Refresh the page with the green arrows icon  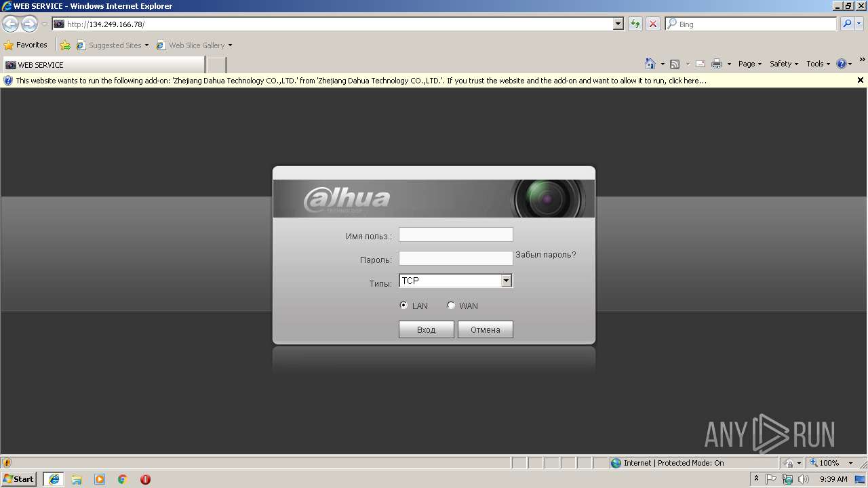[x=635, y=24]
